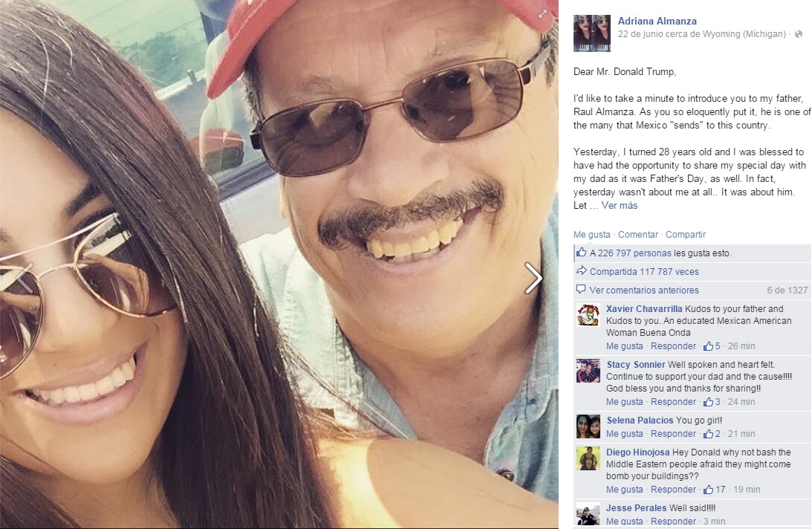Click Comentar under the post
The width and height of the screenshot is (812, 529).
point(638,234)
